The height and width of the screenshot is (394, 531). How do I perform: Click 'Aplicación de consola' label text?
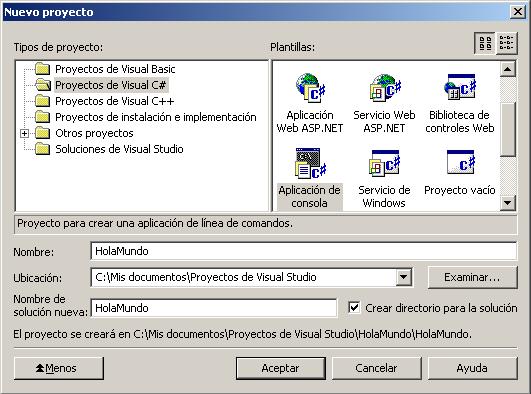coord(310,196)
